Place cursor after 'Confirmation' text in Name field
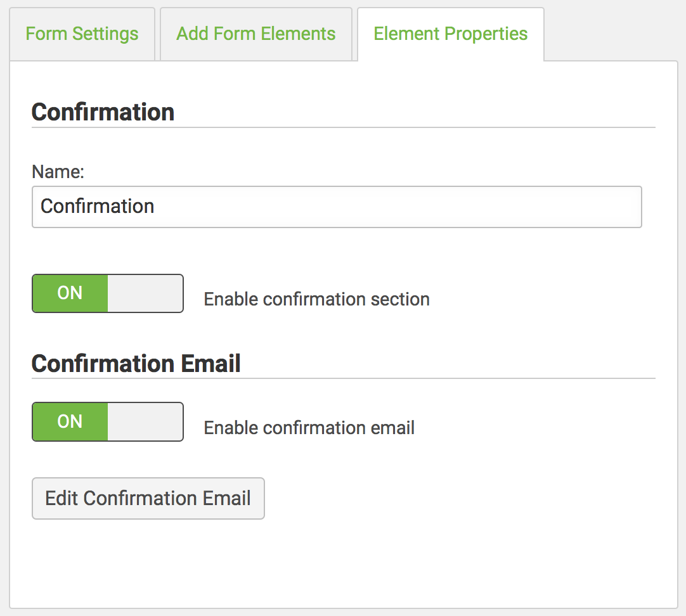Image resolution: width=686 pixels, height=616 pixels. pos(155,207)
